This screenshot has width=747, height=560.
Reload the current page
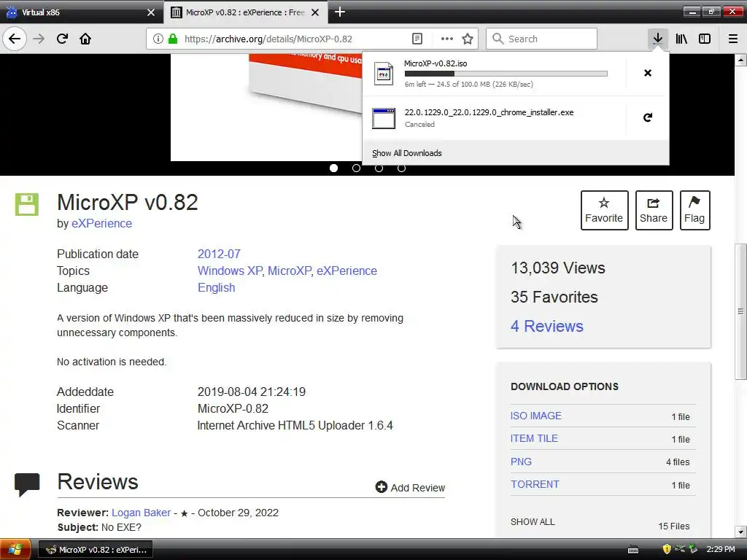point(62,39)
